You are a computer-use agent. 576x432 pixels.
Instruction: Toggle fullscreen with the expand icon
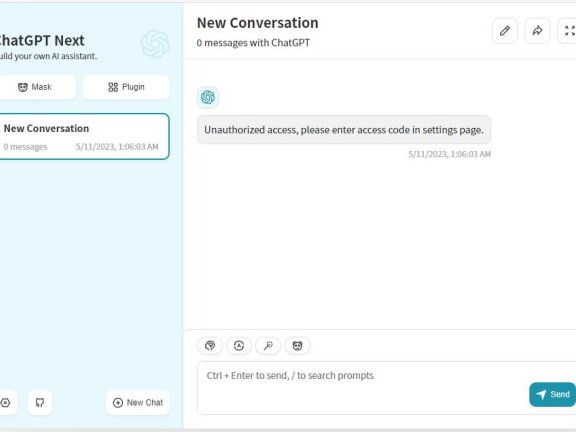(x=568, y=30)
